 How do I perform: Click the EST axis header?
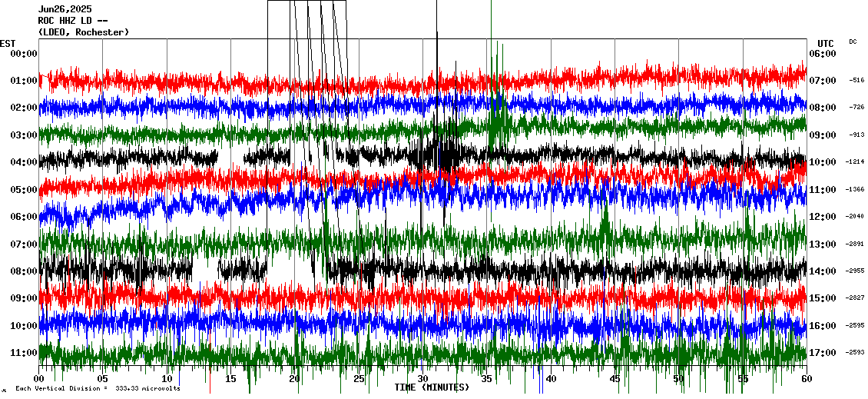pos(8,43)
